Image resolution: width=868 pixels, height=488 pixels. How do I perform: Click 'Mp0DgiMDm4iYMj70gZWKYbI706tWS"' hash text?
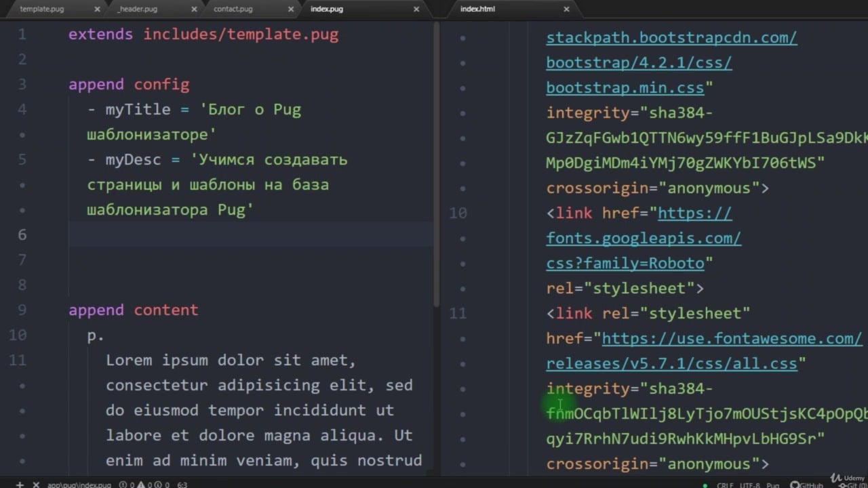click(x=686, y=163)
